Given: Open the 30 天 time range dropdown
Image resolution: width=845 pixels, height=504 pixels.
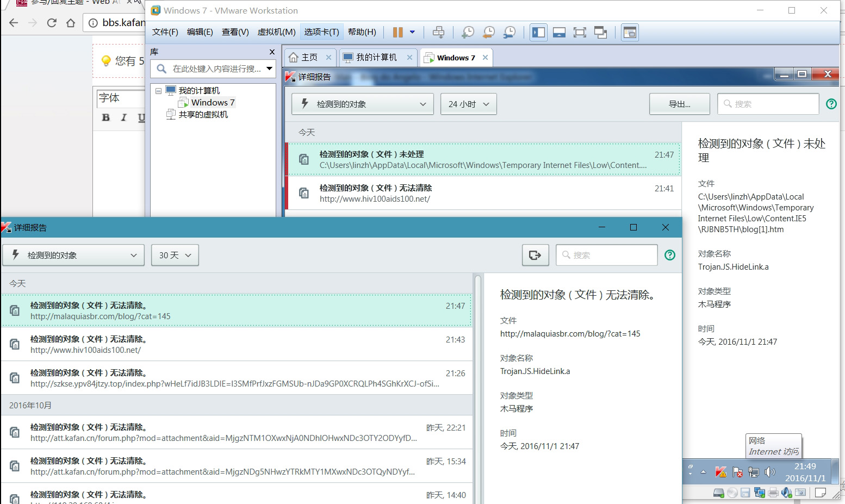Looking at the screenshot, I should click(x=175, y=255).
